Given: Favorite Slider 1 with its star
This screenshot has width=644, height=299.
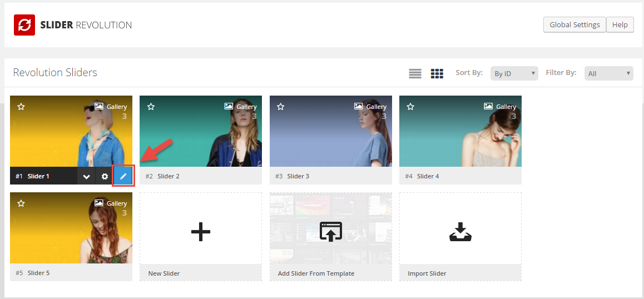Looking at the screenshot, I should (x=21, y=107).
